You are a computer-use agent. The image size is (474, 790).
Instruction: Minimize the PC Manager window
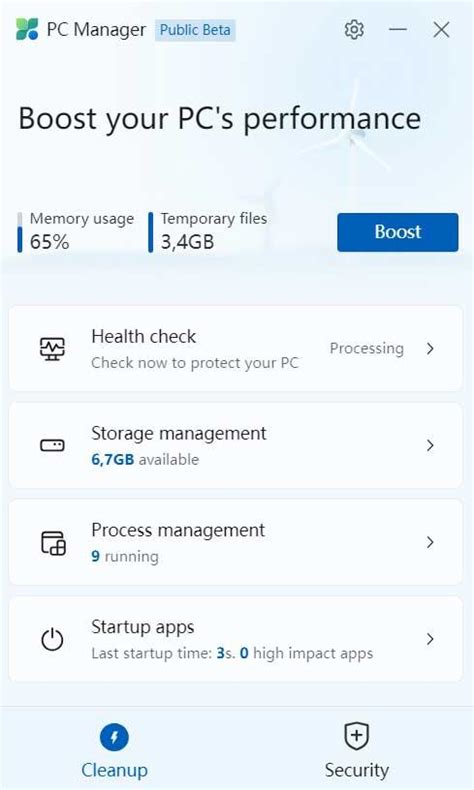[398, 30]
